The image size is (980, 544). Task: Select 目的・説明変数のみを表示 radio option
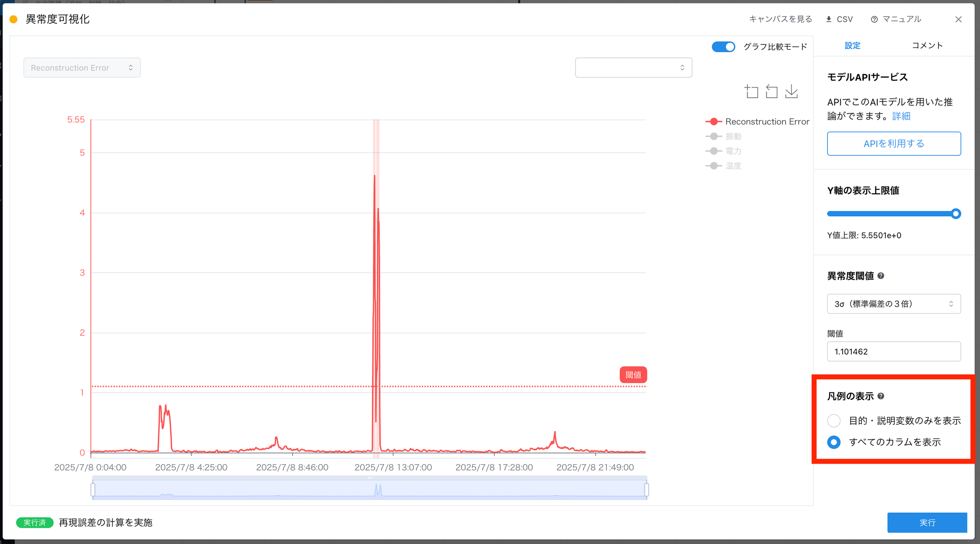click(834, 421)
